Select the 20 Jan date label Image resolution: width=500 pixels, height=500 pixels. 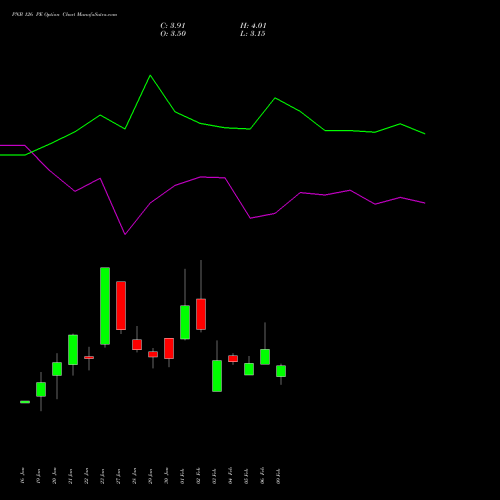[54, 476]
